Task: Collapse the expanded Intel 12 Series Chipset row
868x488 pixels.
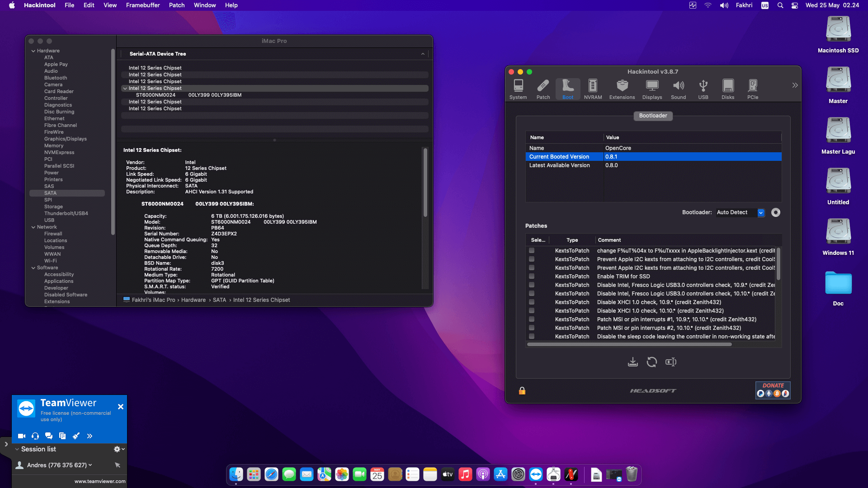Action: pyautogui.click(x=125, y=89)
